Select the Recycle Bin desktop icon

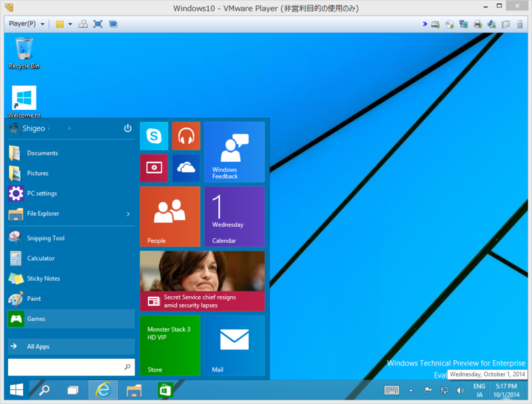coord(24,54)
